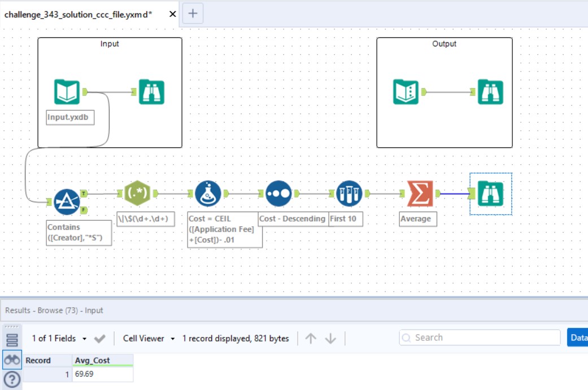This screenshot has height=390, width=588.
Task: Select the Input.yxdb Input Data tool
Action: click(68, 90)
